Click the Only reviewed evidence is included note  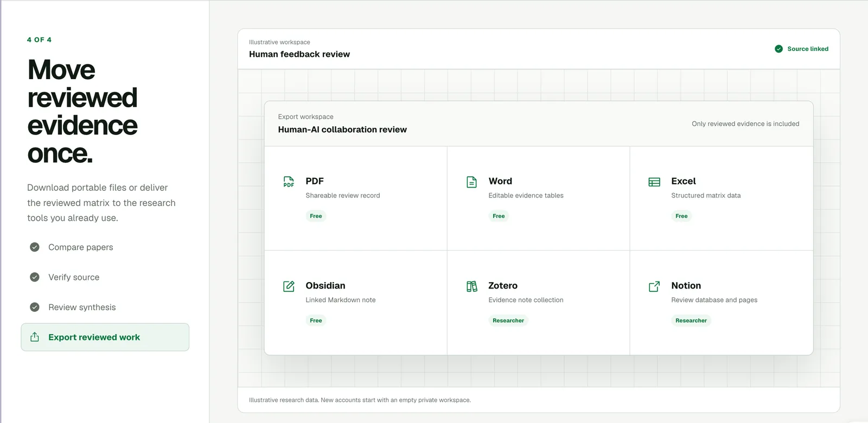coord(745,124)
